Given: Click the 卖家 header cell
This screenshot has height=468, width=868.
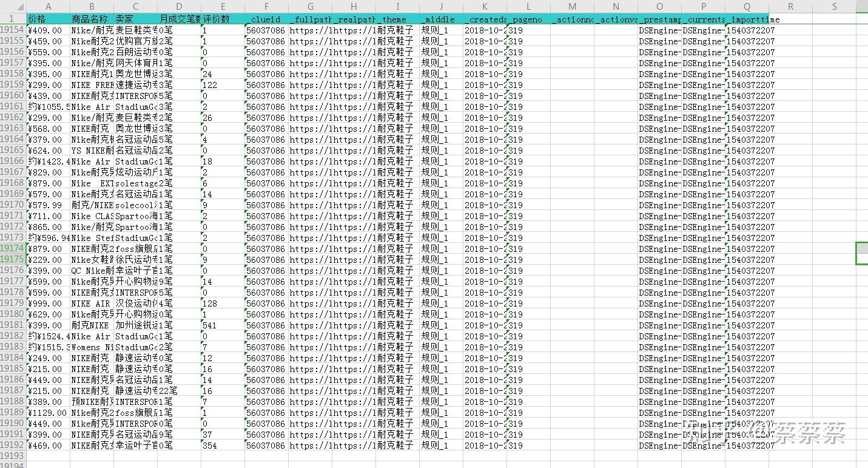Looking at the screenshot, I should [x=136, y=19].
